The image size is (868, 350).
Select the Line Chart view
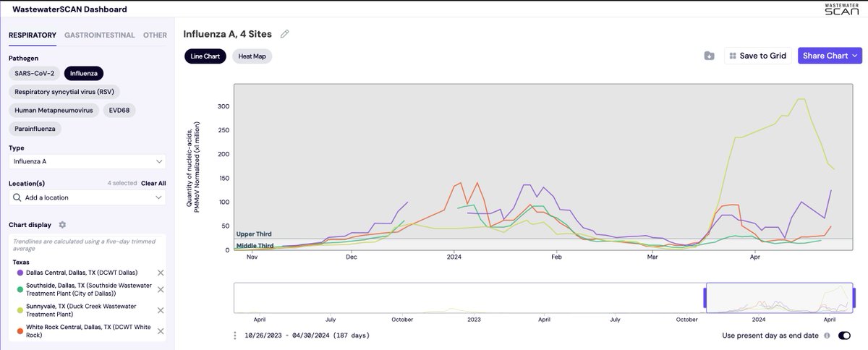[205, 56]
